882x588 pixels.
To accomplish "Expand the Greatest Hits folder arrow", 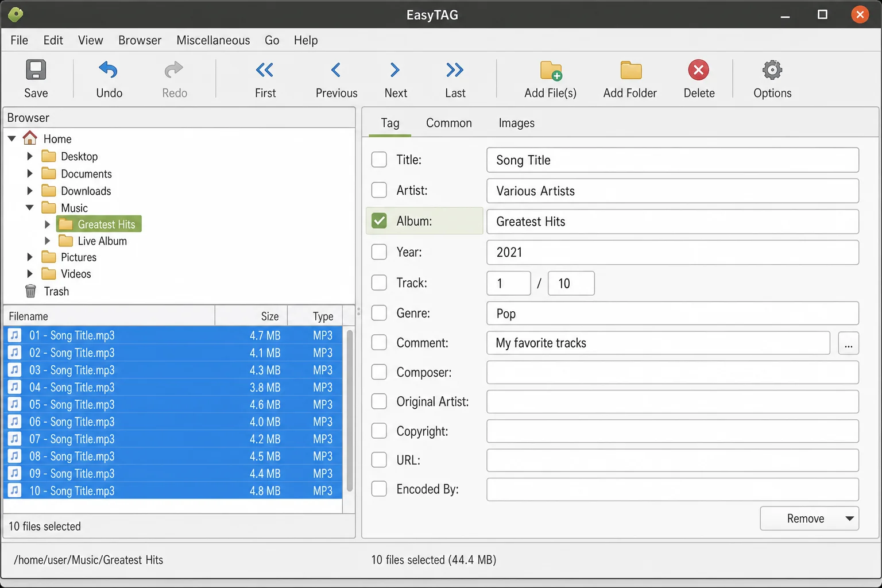I will pos(48,224).
